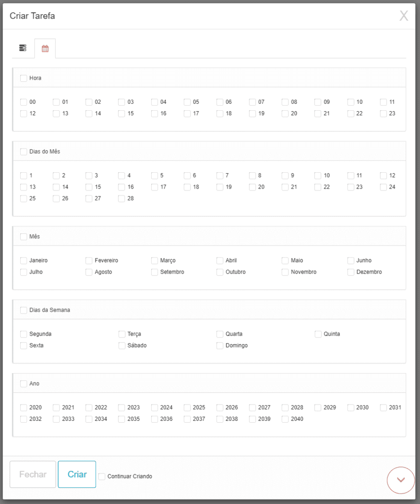420x504 pixels.
Task: Tick the Novembro checkbox
Action: pyautogui.click(x=285, y=272)
